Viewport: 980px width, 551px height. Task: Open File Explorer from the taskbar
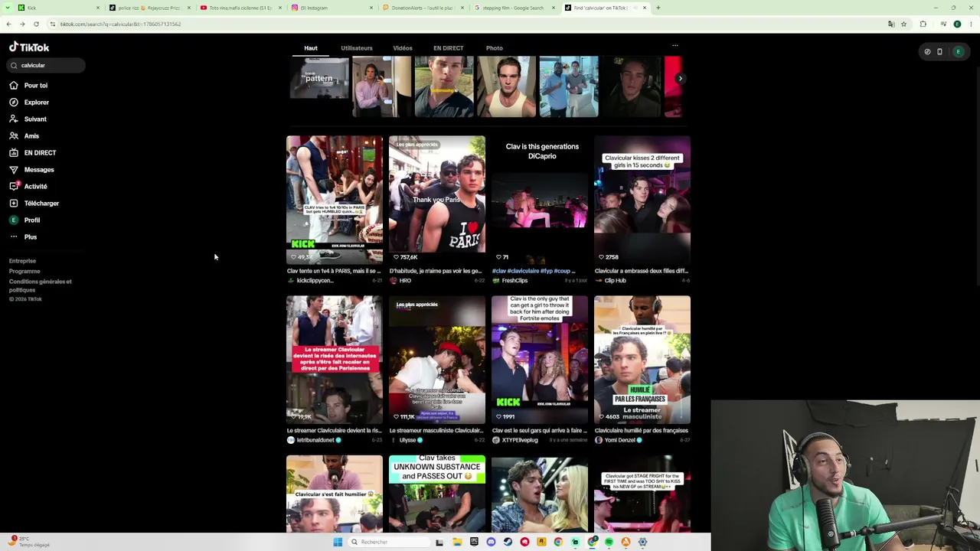click(x=457, y=542)
